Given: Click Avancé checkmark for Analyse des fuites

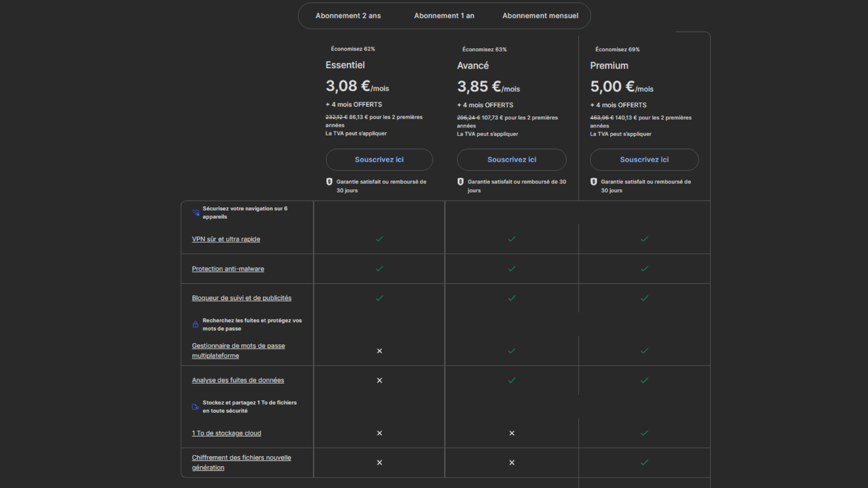Looking at the screenshot, I should 512,380.
